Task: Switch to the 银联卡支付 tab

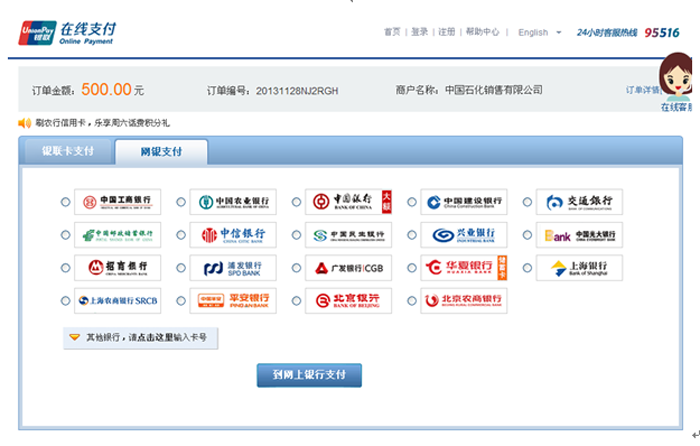Action: 68,151
